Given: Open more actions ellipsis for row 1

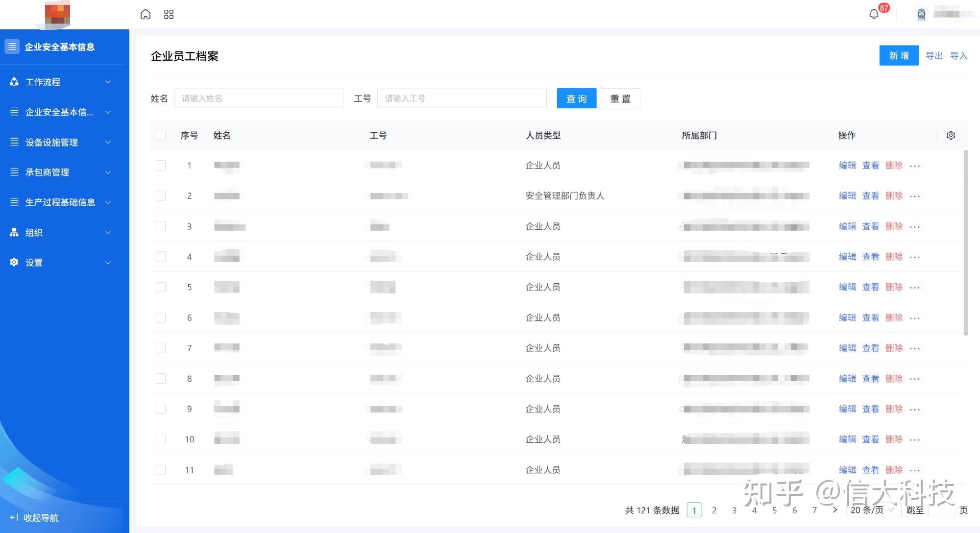Looking at the screenshot, I should [x=914, y=166].
